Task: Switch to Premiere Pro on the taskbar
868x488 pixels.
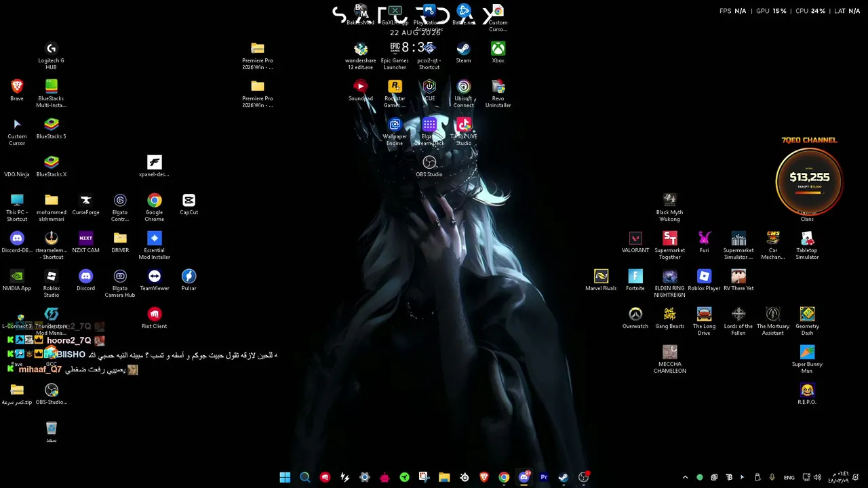Action: coord(543,477)
